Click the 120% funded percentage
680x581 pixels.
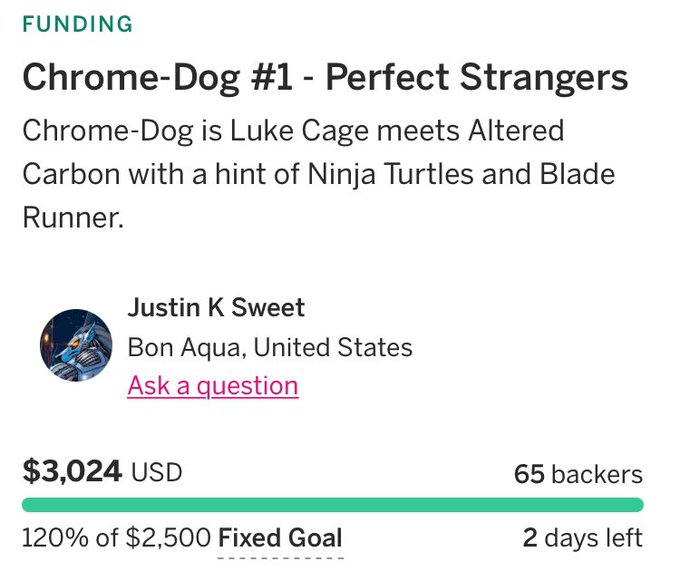click(54, 538)
